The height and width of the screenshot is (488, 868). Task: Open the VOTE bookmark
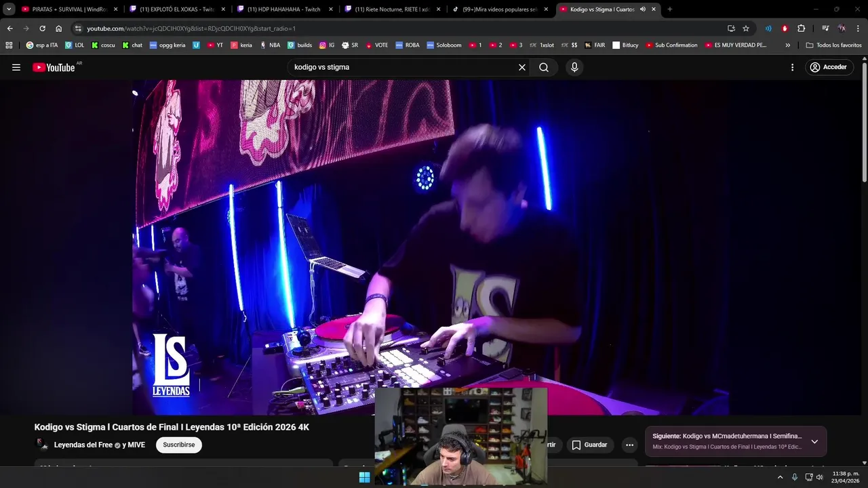pos(376,45)
